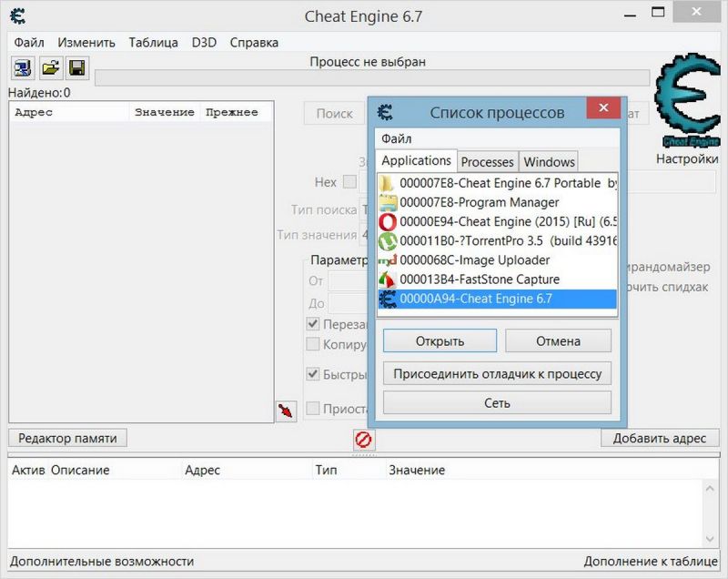Click the Описание column header

116,471
